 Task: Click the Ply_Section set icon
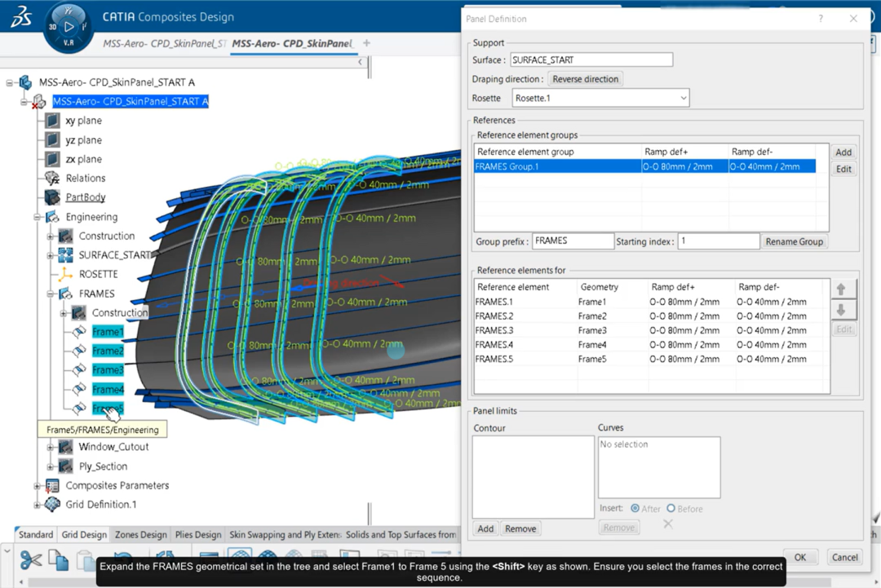click(66, 466)
